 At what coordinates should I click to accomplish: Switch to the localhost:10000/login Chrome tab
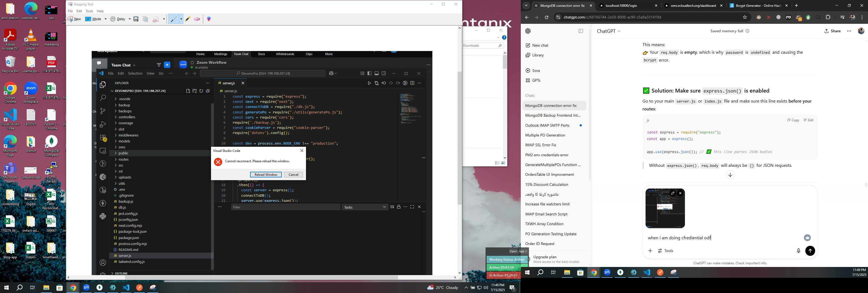point(628,6)
